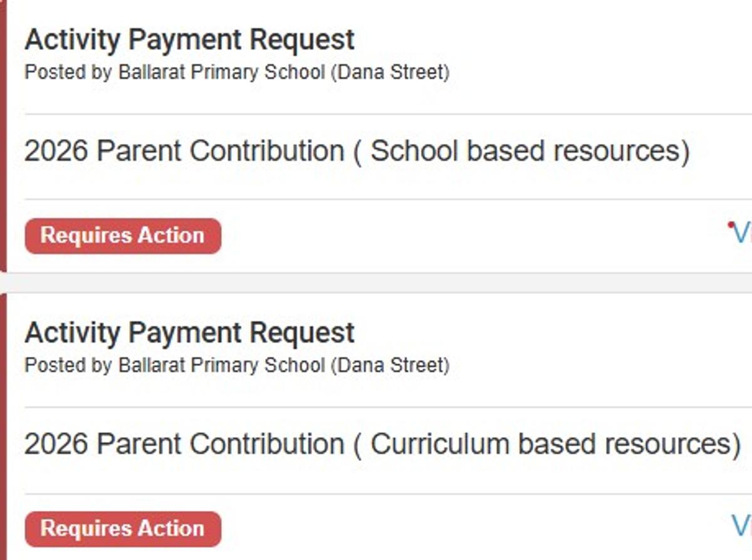Open the View link for School based resources
752x560 pixels.
point(743,234)
